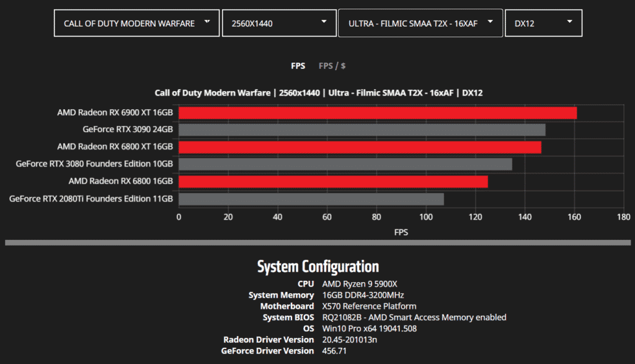Click the gray GeForce RTX 3090 bar

(x=362, y=130)
